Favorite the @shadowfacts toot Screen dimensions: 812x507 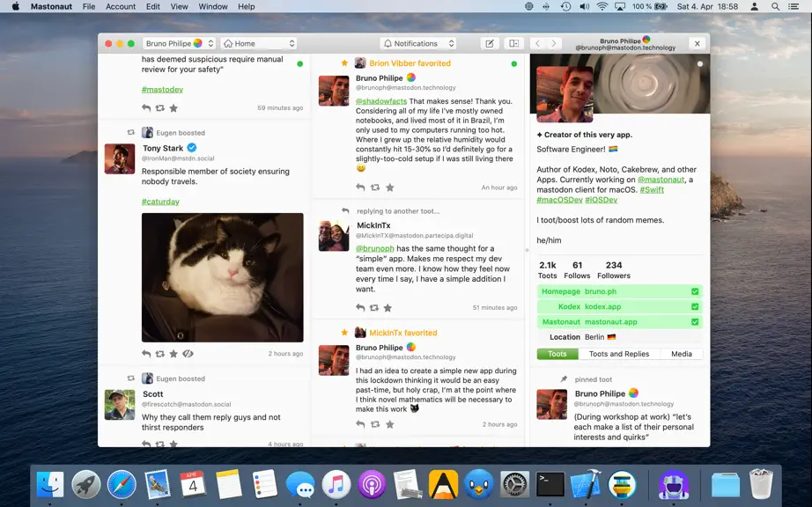(389, 187)
